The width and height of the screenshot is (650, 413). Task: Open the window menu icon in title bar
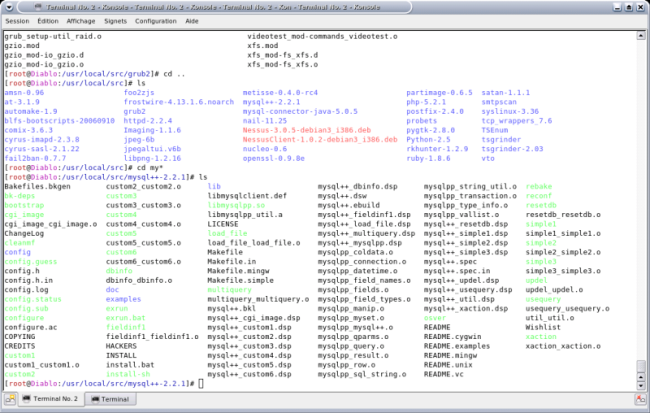pos(8,6)
